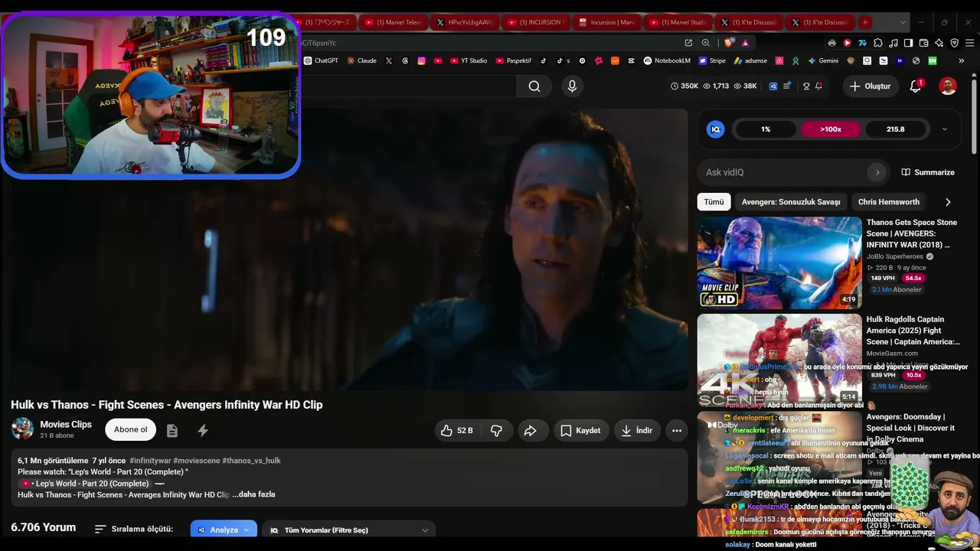Like the video with 52 B likes
Screen dimensions: 980x551
456,431
